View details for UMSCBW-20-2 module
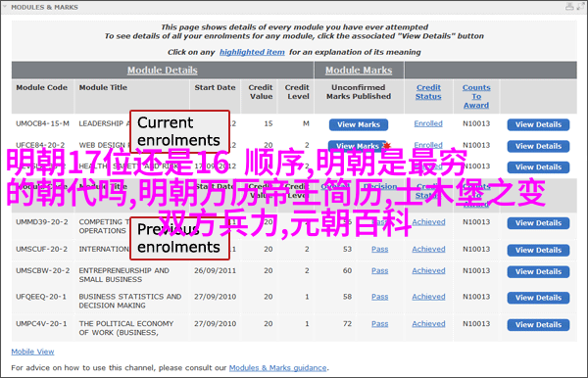The width and height of the screenshot is (588, 378). click(538, 271)
